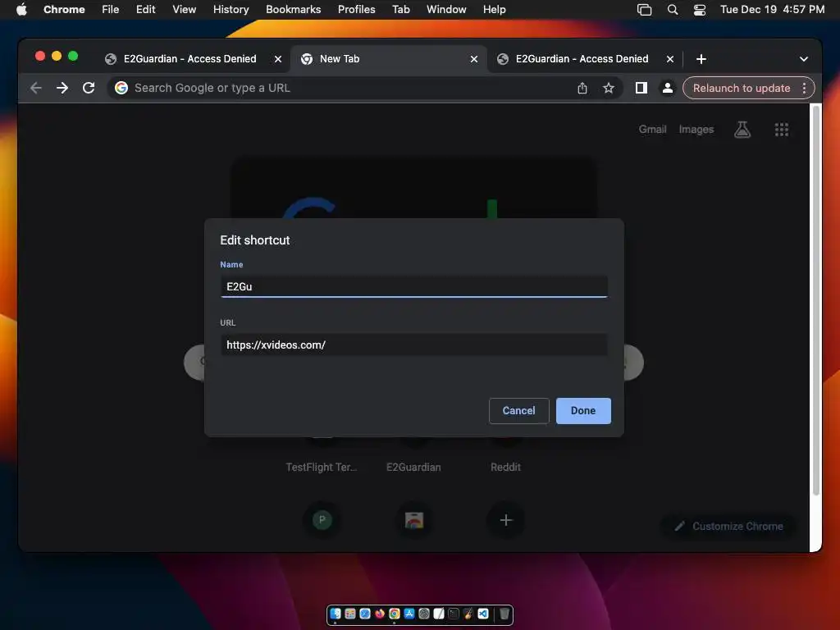The image size is (840, 630).
Task: Open the File menu
Action: [111, 9]
